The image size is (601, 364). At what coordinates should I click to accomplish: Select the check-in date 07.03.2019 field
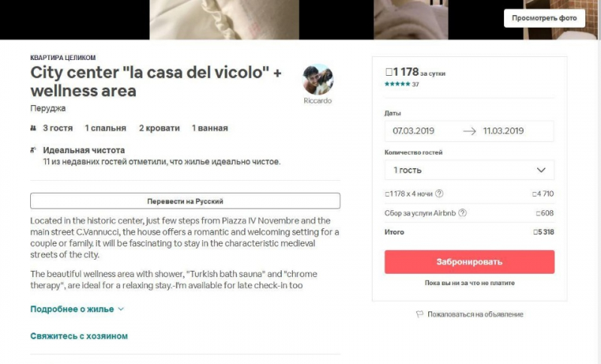pyautogui.click(x=414, y=131)
